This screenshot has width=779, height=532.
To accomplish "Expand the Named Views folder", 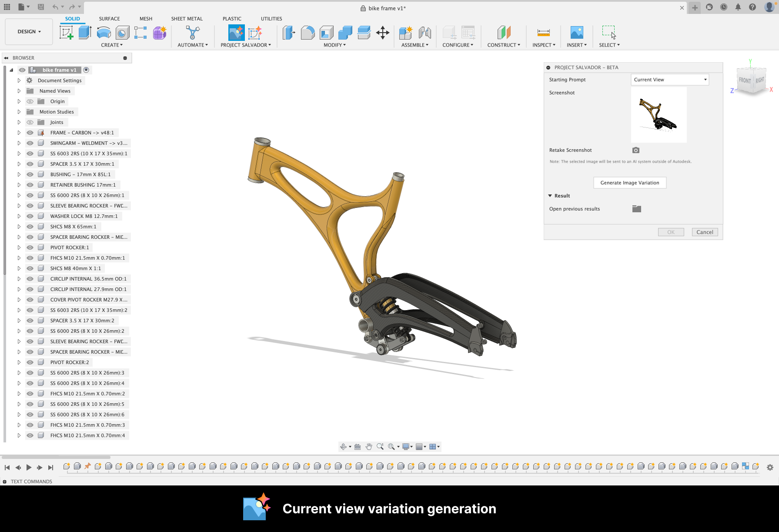I will (19, 91).
